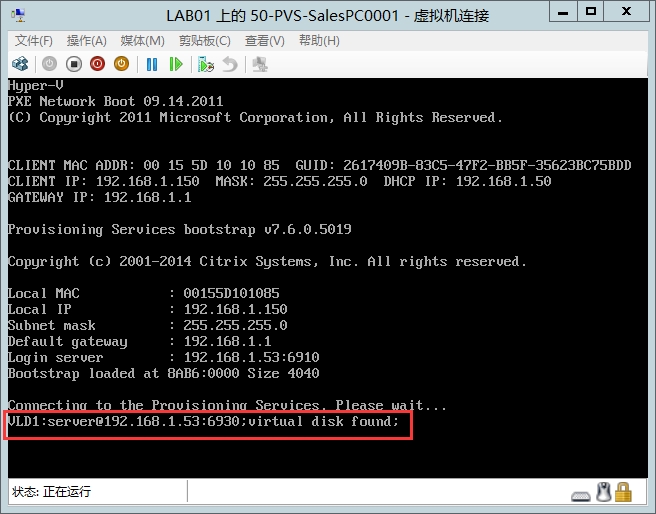Viewport: 656px width, 514px height.
Task: Click the greyed Start (power on) button
Action: click(49, 64)
